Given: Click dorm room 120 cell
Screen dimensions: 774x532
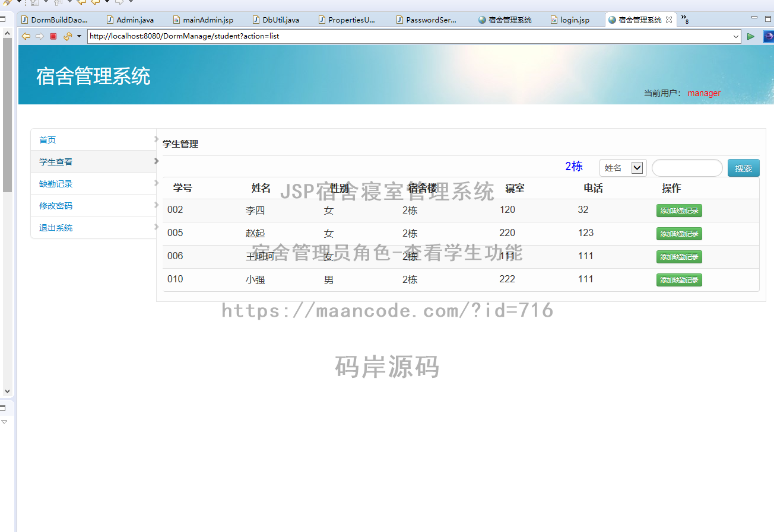Looking at the screenshot, I should pos(507,210).
